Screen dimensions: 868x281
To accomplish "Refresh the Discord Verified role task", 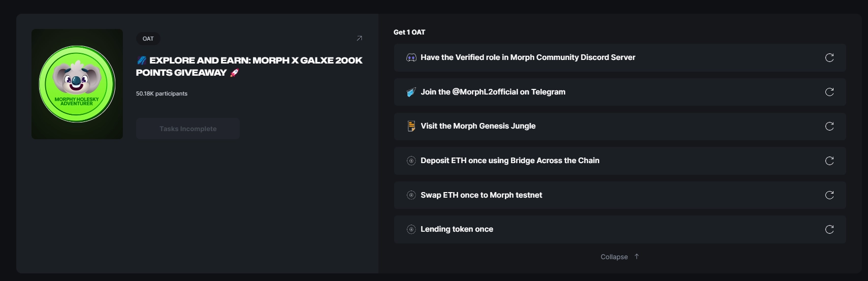I will (x=829, y=57).
